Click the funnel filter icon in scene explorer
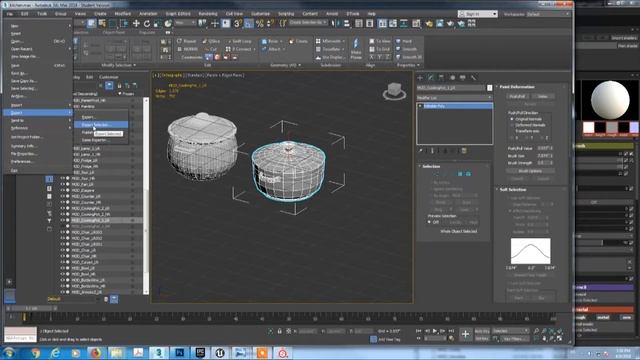Screen dimensions: 640x360 click(x=49, y=221)
